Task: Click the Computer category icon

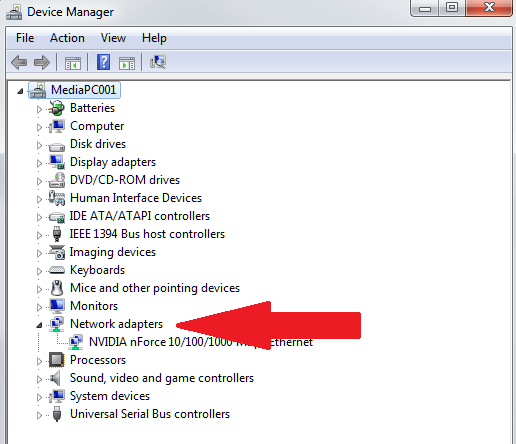Action: click(x=57, y=126)
